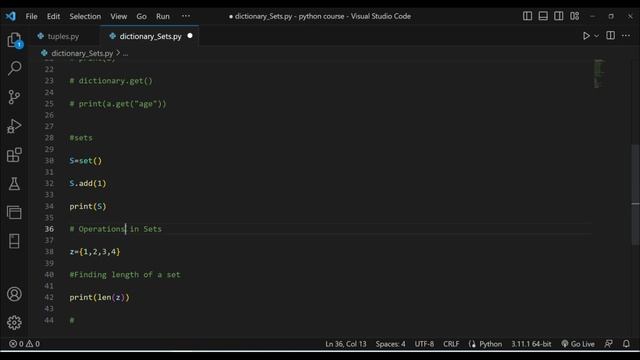Viewport: 640px width, 360px height.
Task: Open editor More Actions menu
Action: [626, 36]
